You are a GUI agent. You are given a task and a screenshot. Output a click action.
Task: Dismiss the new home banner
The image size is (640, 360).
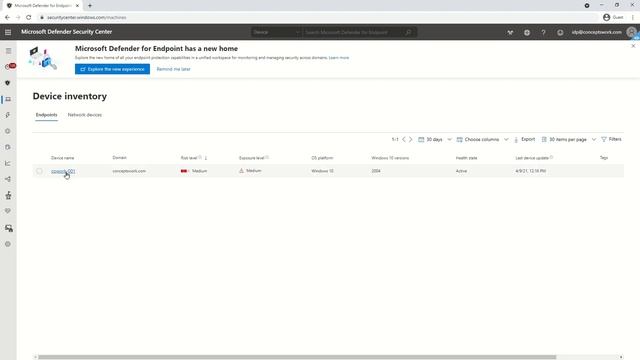633,46
